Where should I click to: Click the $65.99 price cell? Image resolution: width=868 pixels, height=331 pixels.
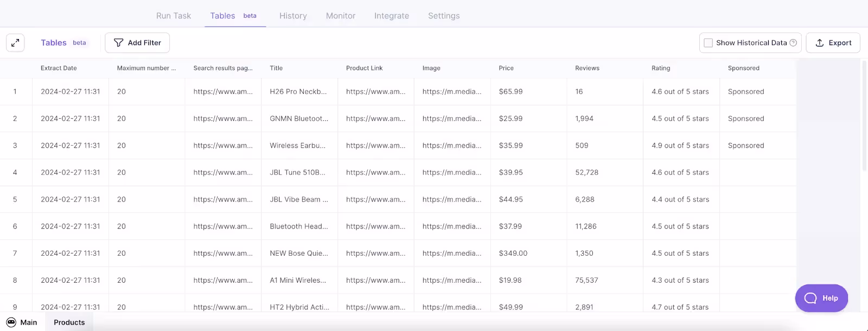click(528, 92)
